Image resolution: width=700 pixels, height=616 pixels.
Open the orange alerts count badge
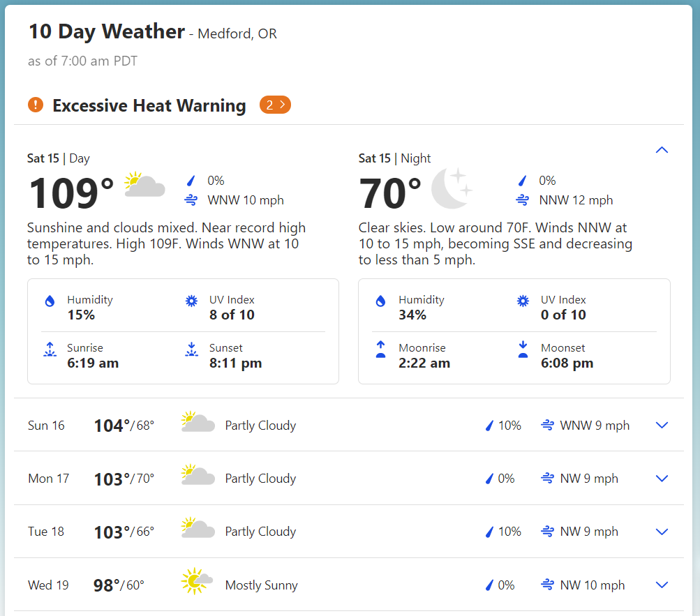(275, 105)
